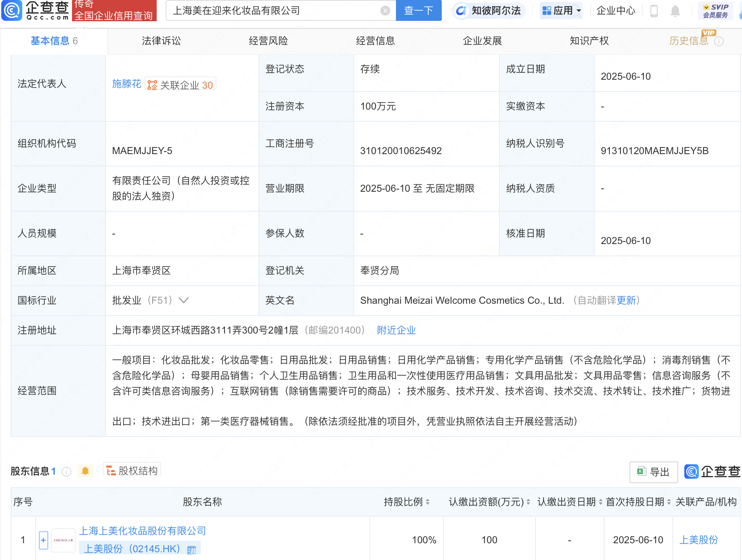Click the 知彼阿尔法 AI assistant icon
Screen dimensions: 742x560
pos(461,11)
